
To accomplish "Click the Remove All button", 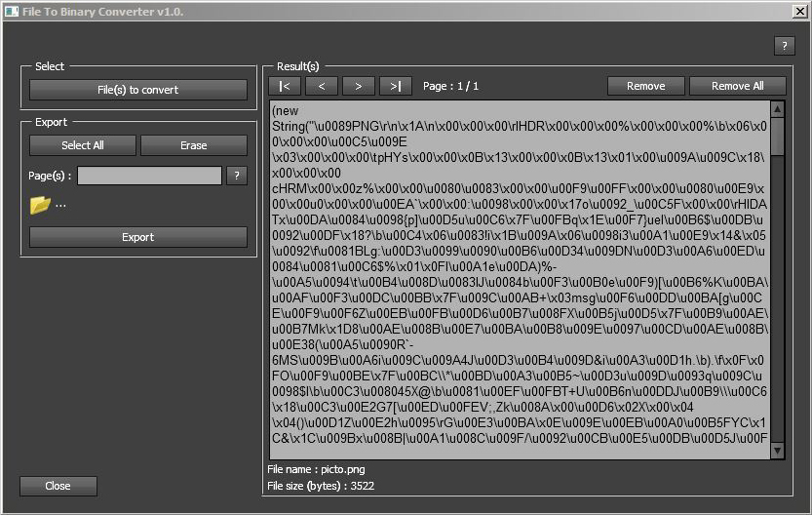I will (737, 86).
